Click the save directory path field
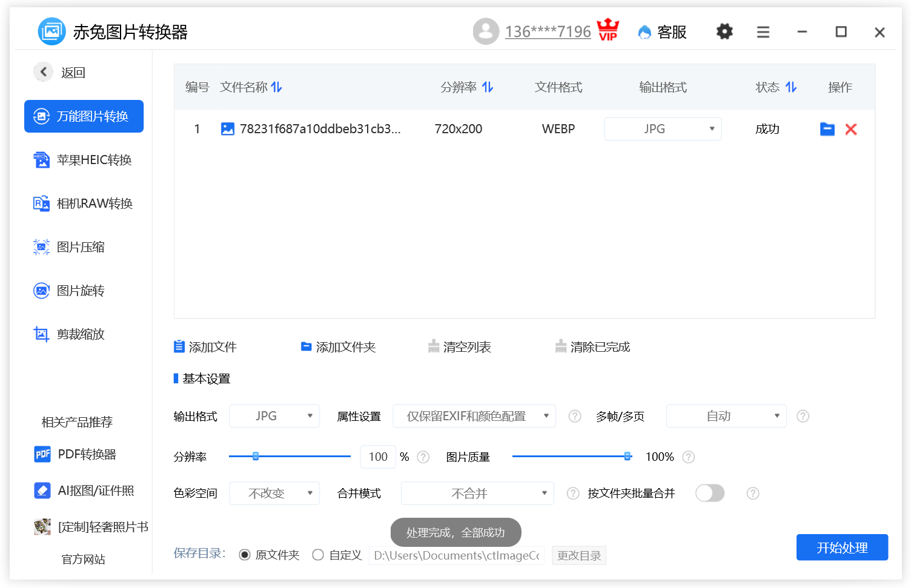This screenshot has height=588, width=911. pyautogui.click(x=457, y=555)
